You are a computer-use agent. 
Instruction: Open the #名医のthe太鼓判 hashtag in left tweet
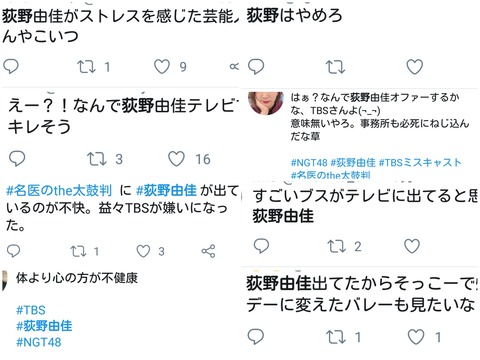pos(59,190)
